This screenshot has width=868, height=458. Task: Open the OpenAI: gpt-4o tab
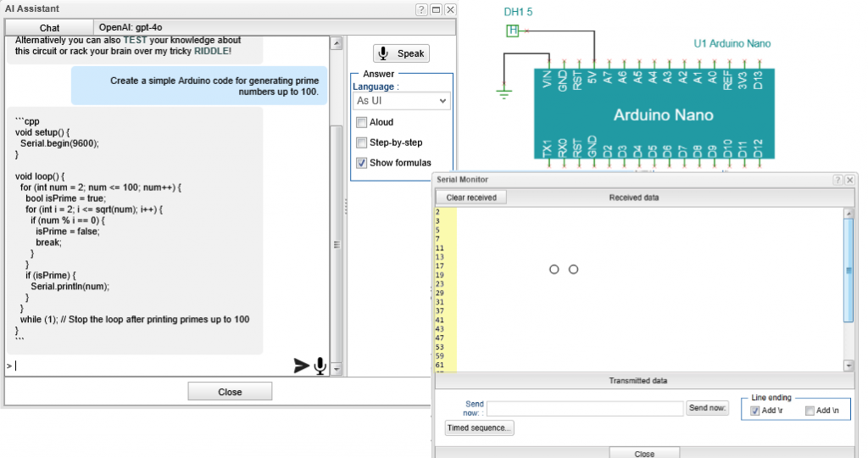point(131,27)
